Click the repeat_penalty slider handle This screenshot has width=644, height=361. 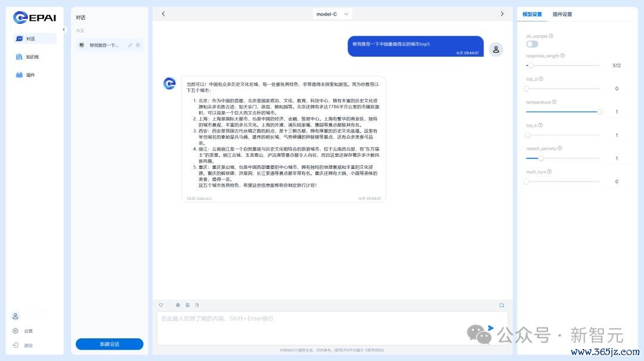[x=541, y=158]
